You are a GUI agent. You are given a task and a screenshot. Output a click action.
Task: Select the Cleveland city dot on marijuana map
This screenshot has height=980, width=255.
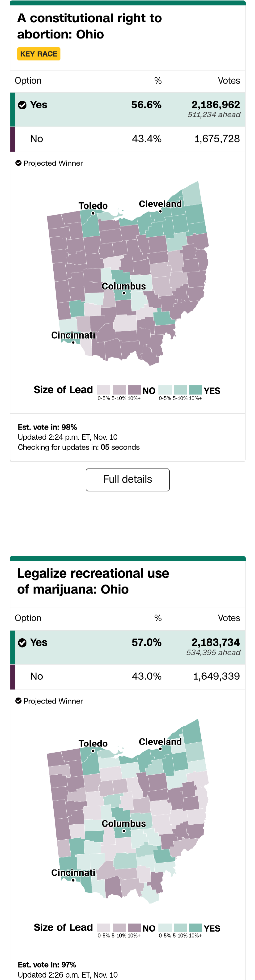[x=160, y=749]
